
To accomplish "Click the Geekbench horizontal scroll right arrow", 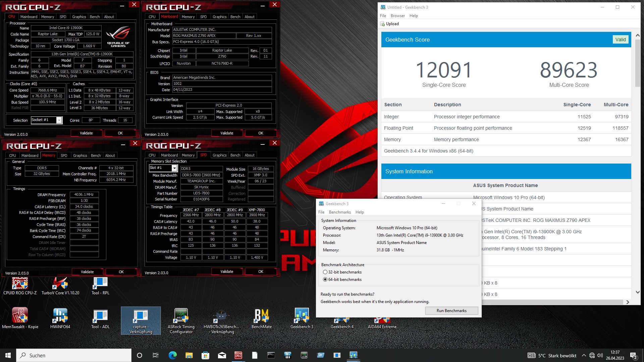I will tap(628, 302).
